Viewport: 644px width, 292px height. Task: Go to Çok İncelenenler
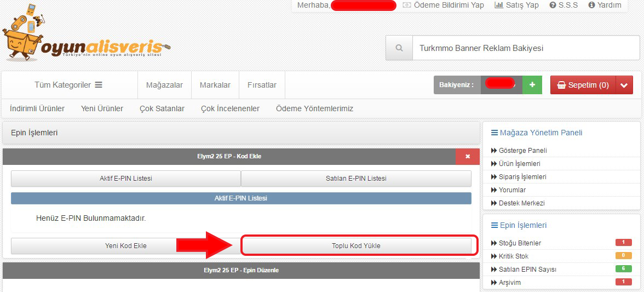click(x=230, y=109)
